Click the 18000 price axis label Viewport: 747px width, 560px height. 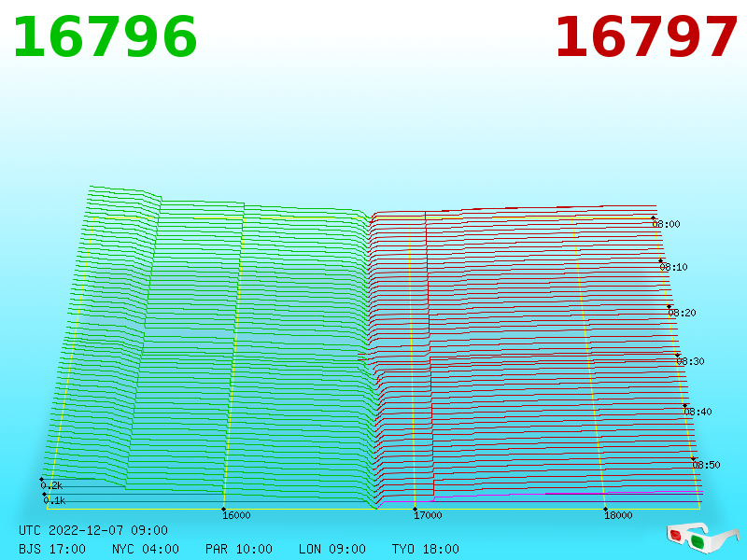pos(618,515)
